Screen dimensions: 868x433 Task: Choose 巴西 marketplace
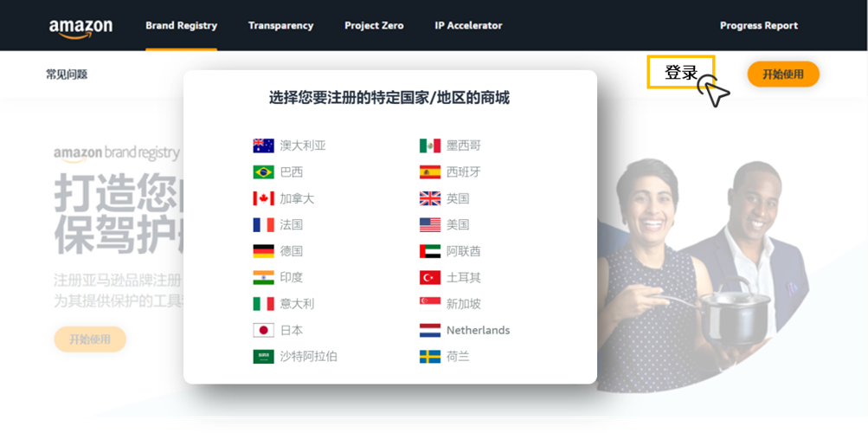[292, 172]
